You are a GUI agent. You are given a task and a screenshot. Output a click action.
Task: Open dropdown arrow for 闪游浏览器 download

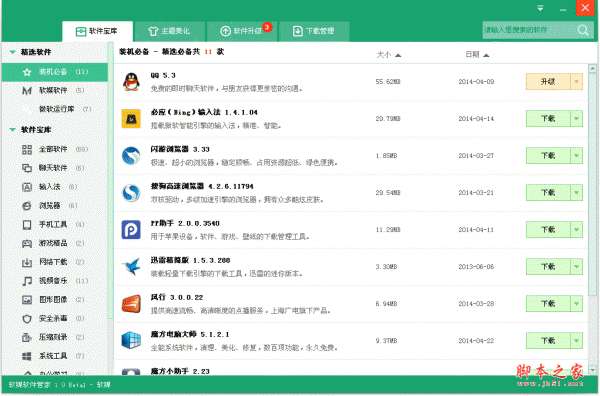577,156
